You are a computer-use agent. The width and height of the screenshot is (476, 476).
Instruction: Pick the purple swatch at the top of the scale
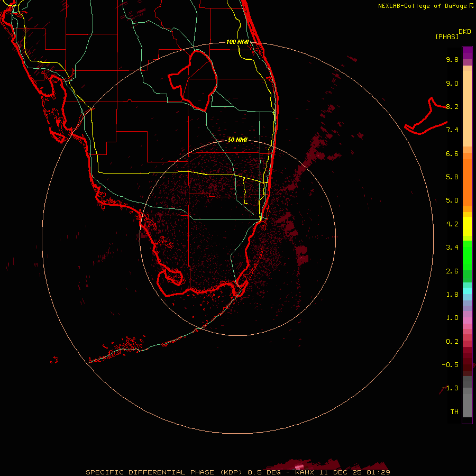[x=467, y=53]
